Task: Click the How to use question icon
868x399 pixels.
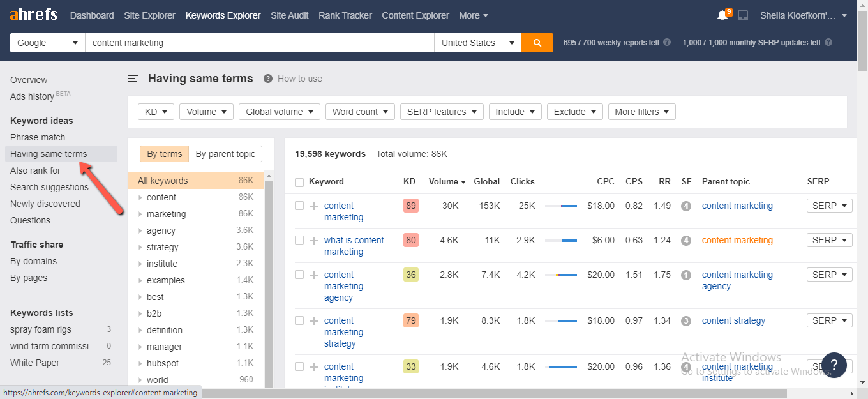Action: tap(268, 79)
